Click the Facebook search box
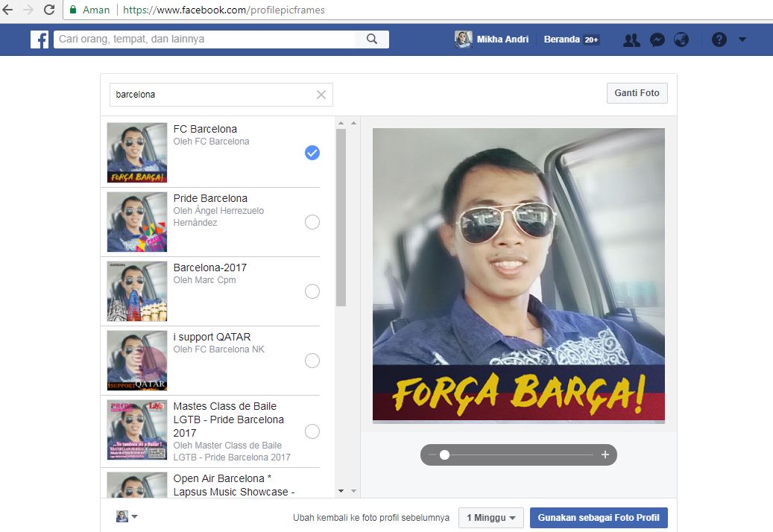This screenshot has width=773, height=532. 204,39
